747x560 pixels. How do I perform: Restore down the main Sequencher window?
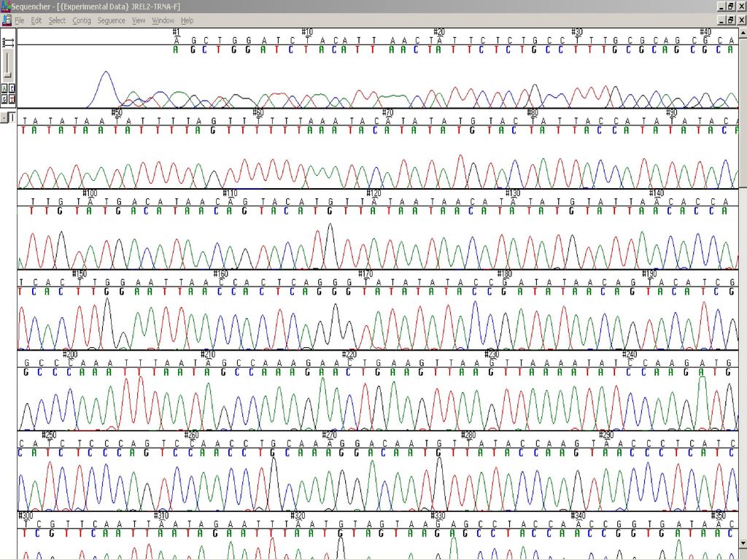coord(731,6)
